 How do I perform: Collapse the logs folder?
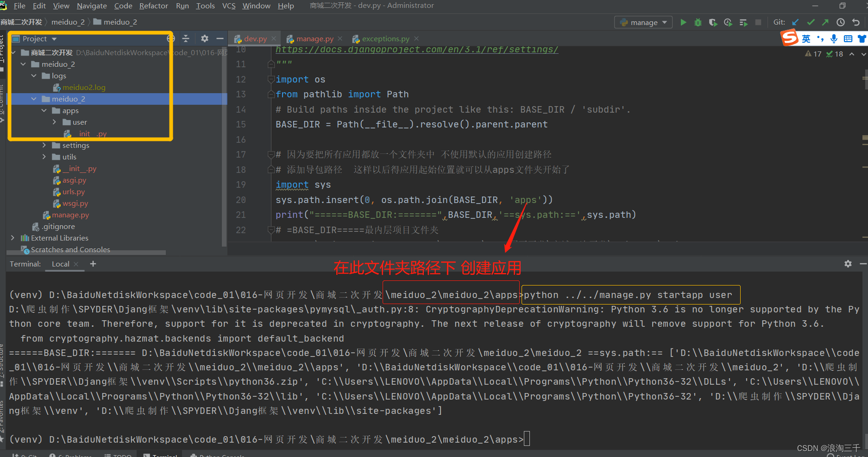coord(34,76)
